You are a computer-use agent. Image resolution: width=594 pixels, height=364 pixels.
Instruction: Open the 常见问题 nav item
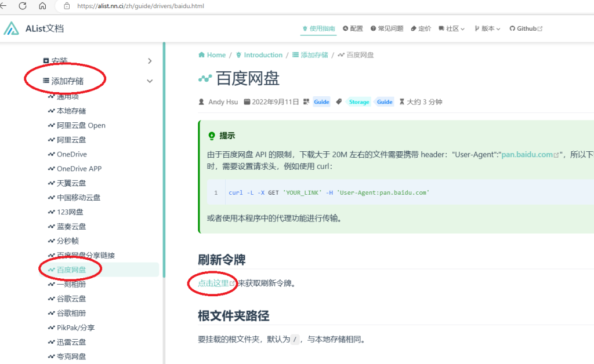click(x=387, y=28)
